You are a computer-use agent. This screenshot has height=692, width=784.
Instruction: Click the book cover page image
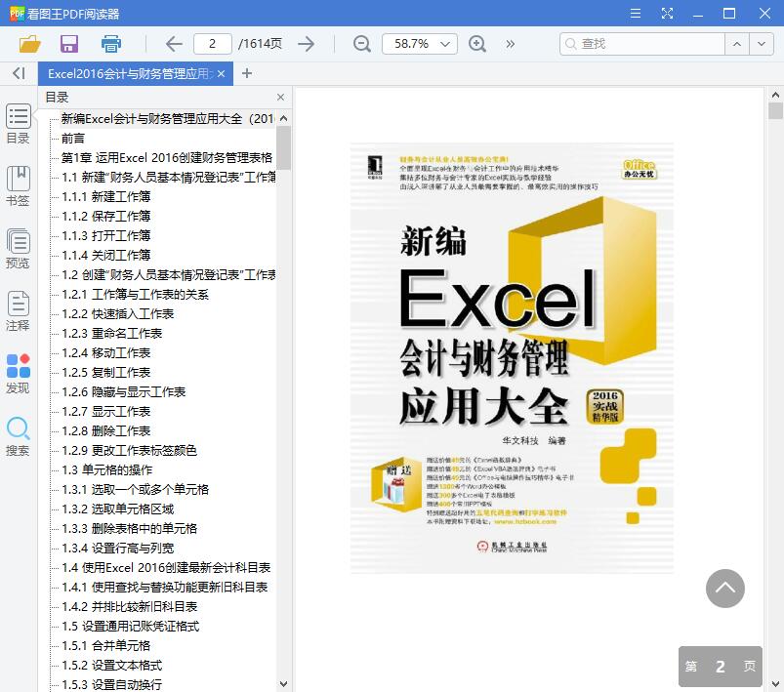pos(512,357)
